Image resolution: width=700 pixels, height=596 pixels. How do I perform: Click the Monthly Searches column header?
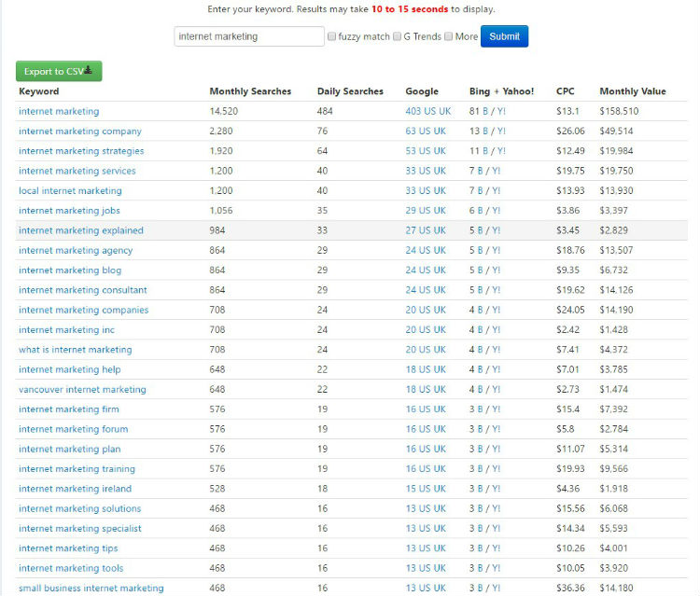pyautogui.click(x=250, y=91)
